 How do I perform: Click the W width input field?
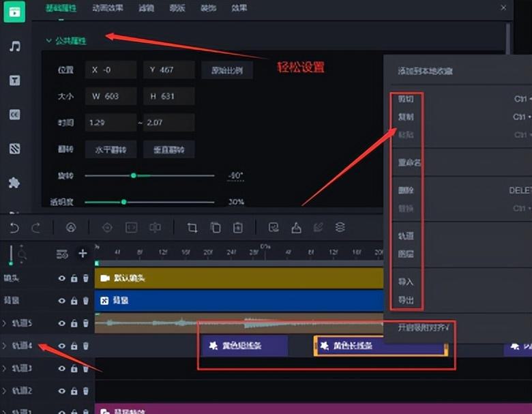(111, 96)
